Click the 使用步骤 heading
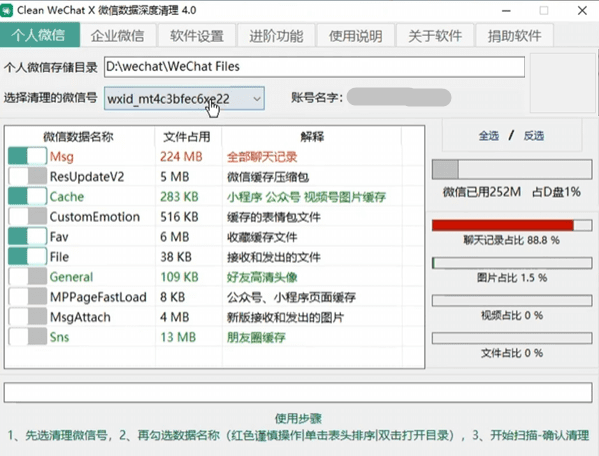 click(298, 418)
